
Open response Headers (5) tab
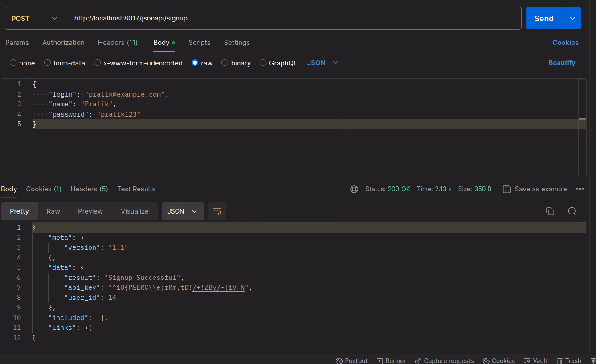89,189
